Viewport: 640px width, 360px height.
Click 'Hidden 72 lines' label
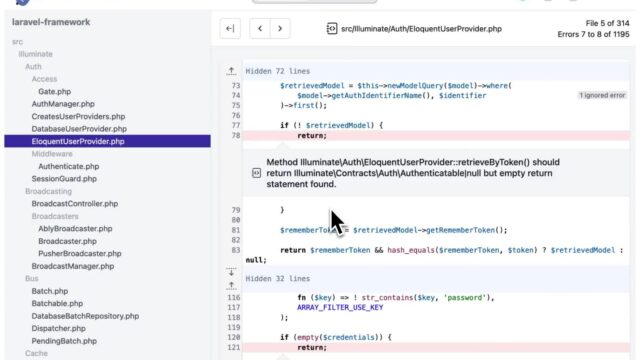click(278, 71)
